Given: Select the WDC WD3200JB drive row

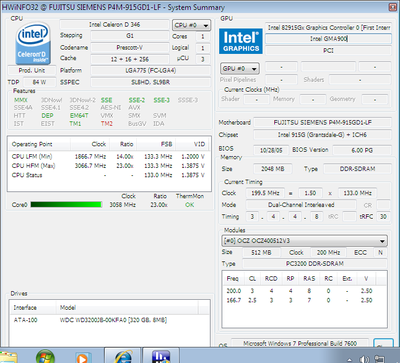Looking at the screenshot, I should (x=110, y=320).
